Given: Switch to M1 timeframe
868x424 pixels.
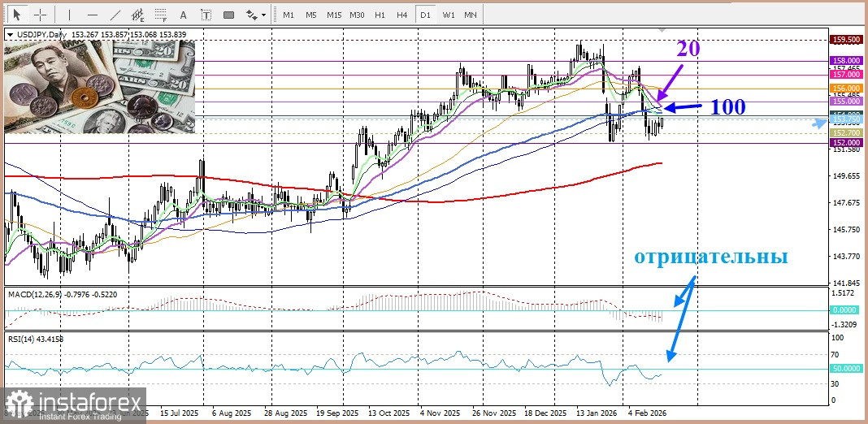Looking at the screenshot, I should click(x=289, y=15).
